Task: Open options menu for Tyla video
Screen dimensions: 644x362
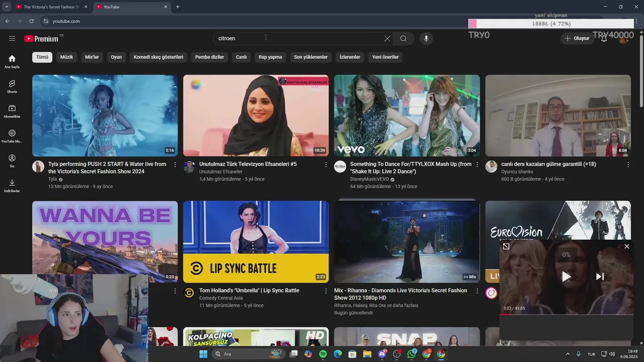Action: coord(175,164)
